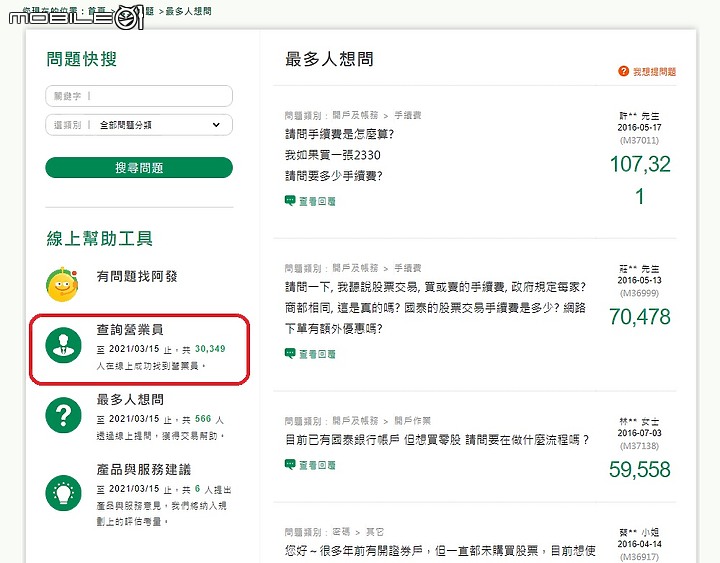Click chat bubble icon under 想買零股 question
The width and height of the screenshot is (720, 563).
290,464
